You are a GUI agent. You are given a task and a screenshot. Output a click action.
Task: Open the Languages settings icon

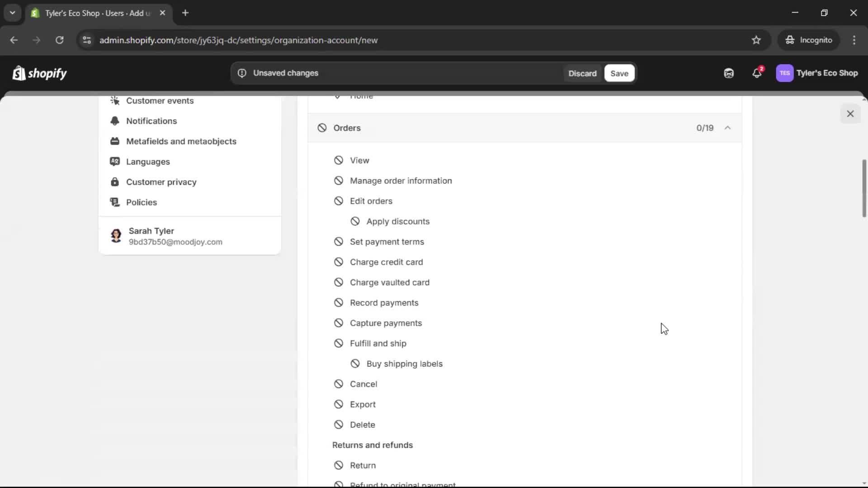(x=115, y=162)
